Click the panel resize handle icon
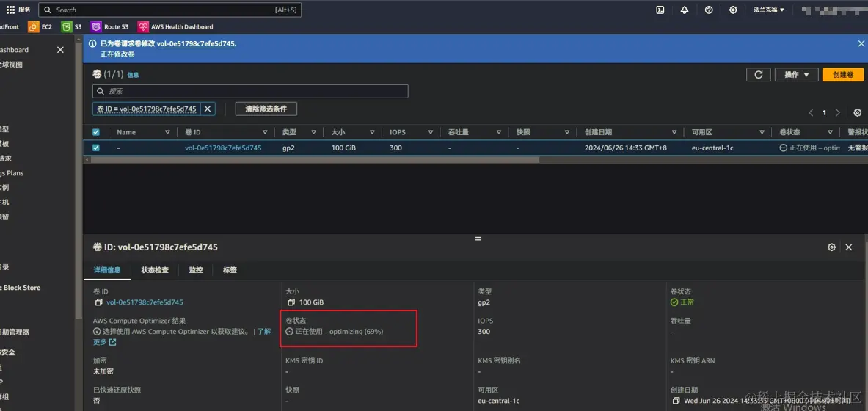The width and height of the screenshot is (868, 411). pos(478,239)
